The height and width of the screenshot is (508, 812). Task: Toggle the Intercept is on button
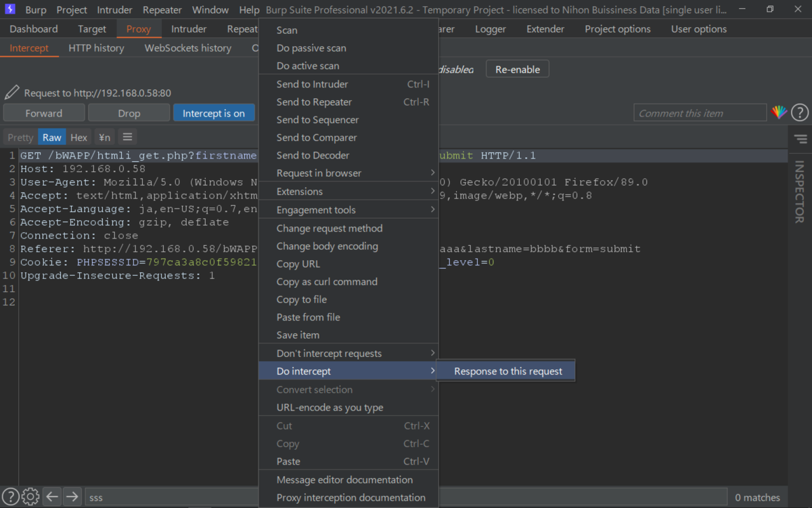pyautogui.click(x=214, y=113)
